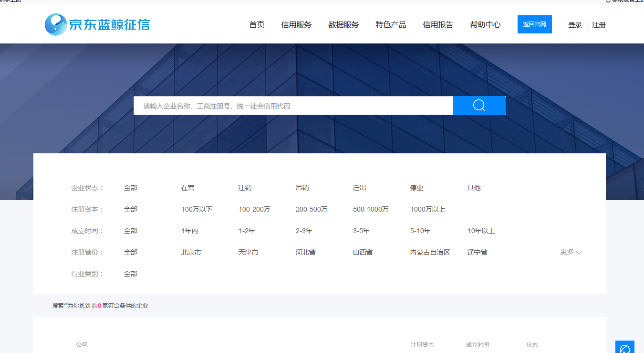Select 北京市 in the province filter row
Image resolution: width=644 pixels, height=353 pixels.
191,252
